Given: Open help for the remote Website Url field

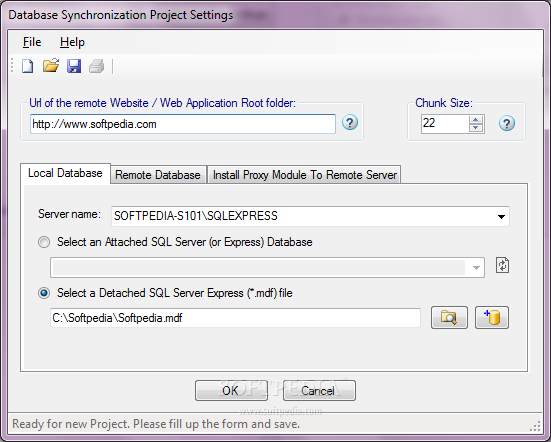Looking at the screenshot, I should [x=350, y=123].
